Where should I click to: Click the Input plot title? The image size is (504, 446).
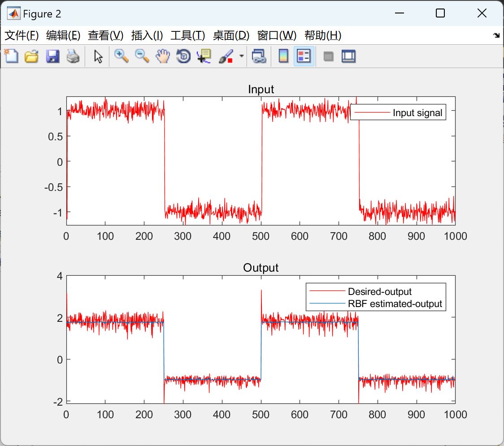coord(261,89)
